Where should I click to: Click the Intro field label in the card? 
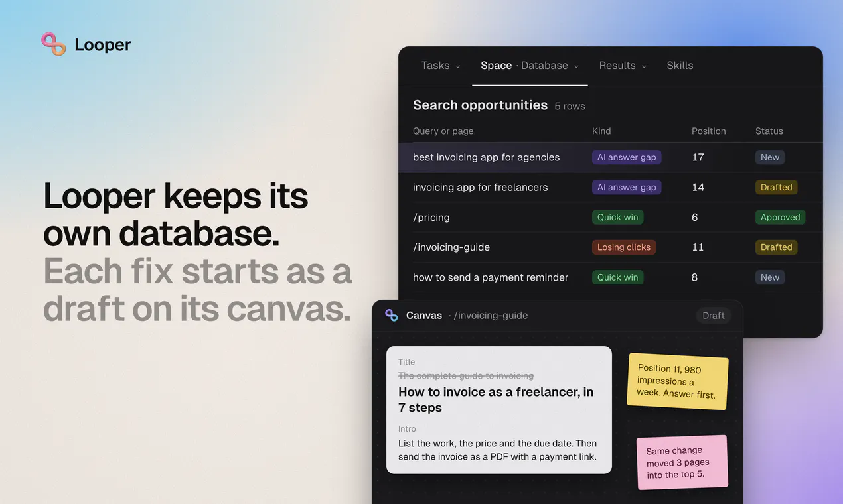pos(407,429)
